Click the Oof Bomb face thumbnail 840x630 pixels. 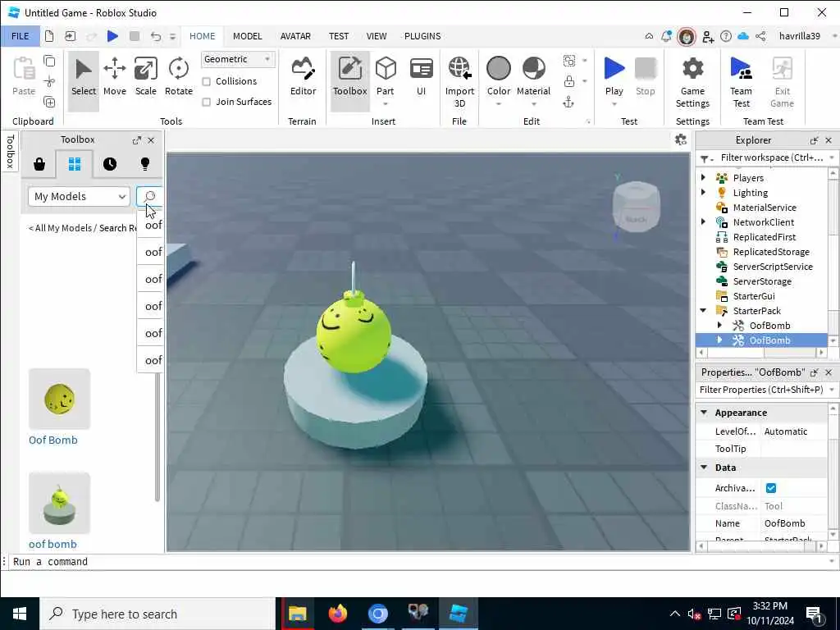59,399
